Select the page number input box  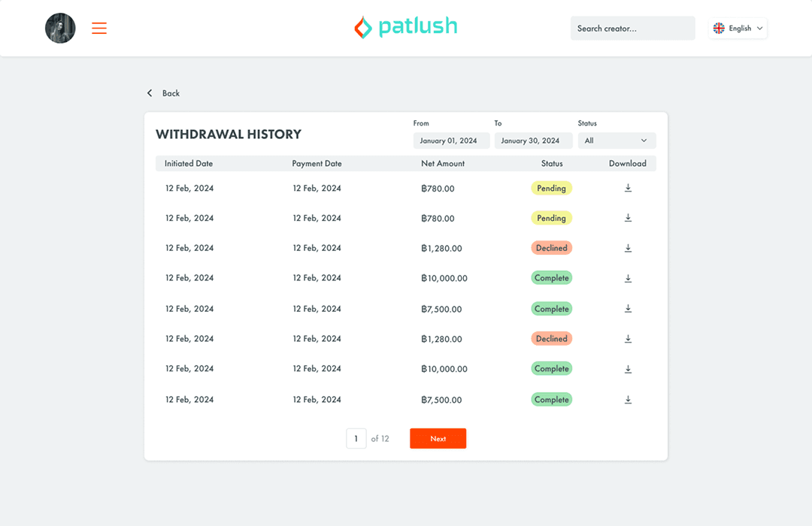[x=356, y=438]
